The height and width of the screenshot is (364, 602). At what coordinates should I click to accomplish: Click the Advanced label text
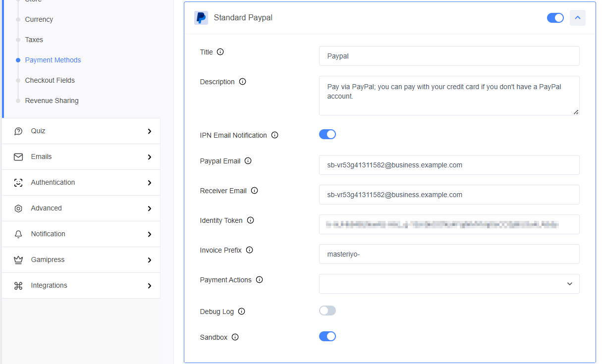(47, 208)
